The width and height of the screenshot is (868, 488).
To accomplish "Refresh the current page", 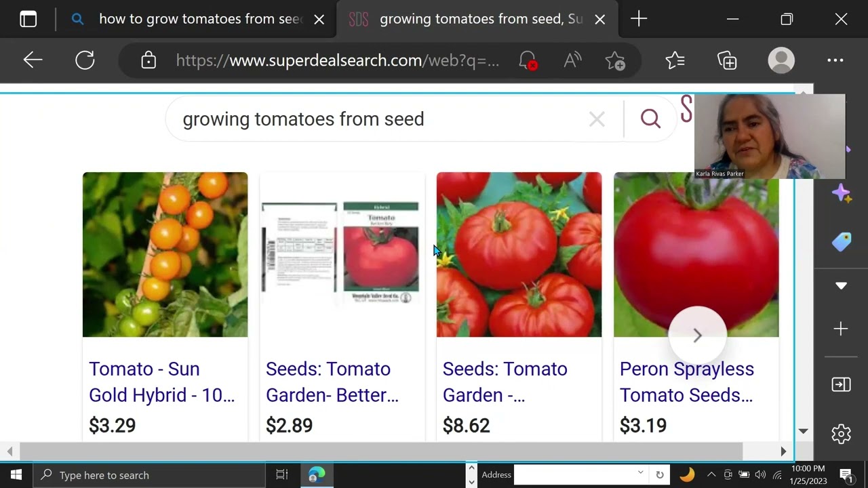I will pos(85,60).
